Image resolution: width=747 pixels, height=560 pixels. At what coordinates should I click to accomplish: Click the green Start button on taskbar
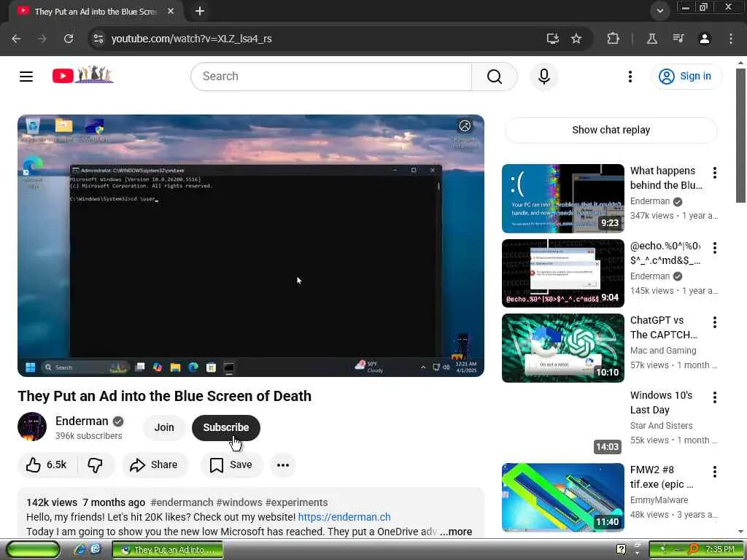pyautogui.click(x=32, y=550)
